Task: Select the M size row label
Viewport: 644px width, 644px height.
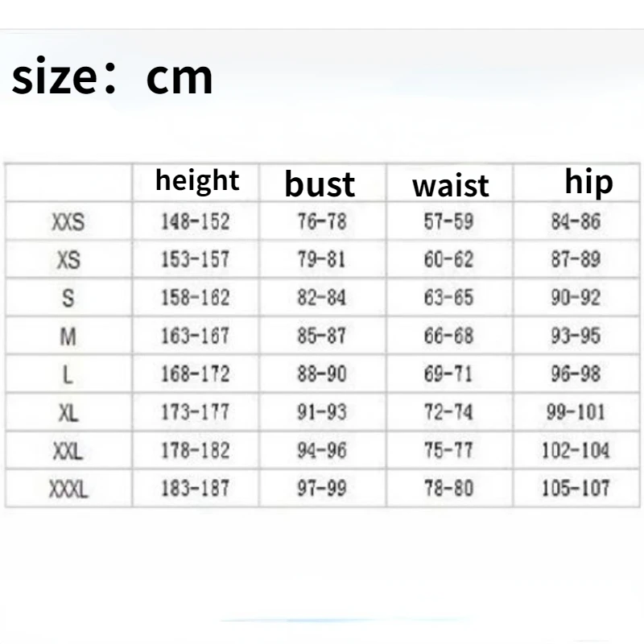Action: pyautogui.click(x=68, y=336)
